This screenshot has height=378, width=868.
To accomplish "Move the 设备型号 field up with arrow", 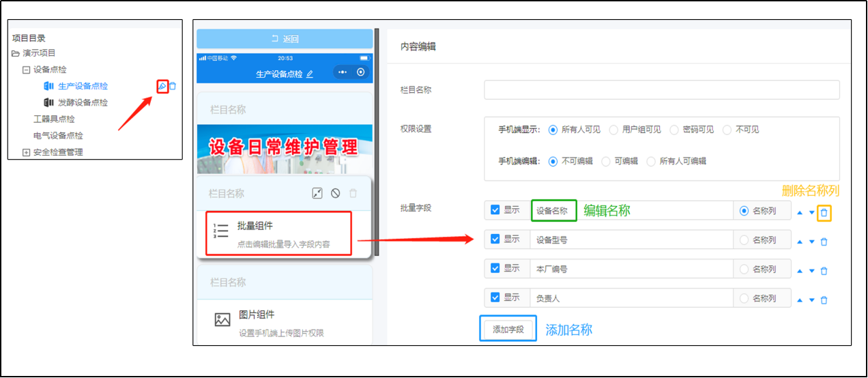I will tap(800, 242).
